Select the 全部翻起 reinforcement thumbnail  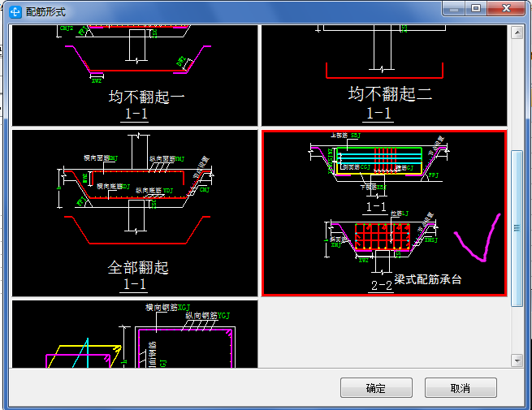[135, 213]
